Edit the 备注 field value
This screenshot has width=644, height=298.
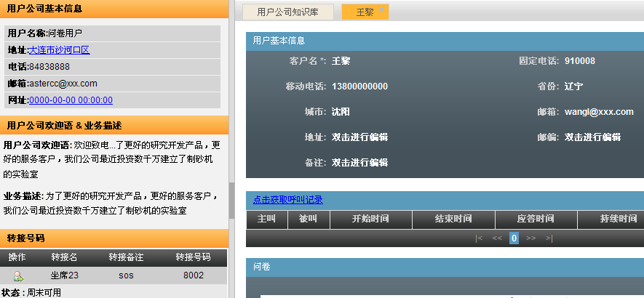tap(359, 162)
